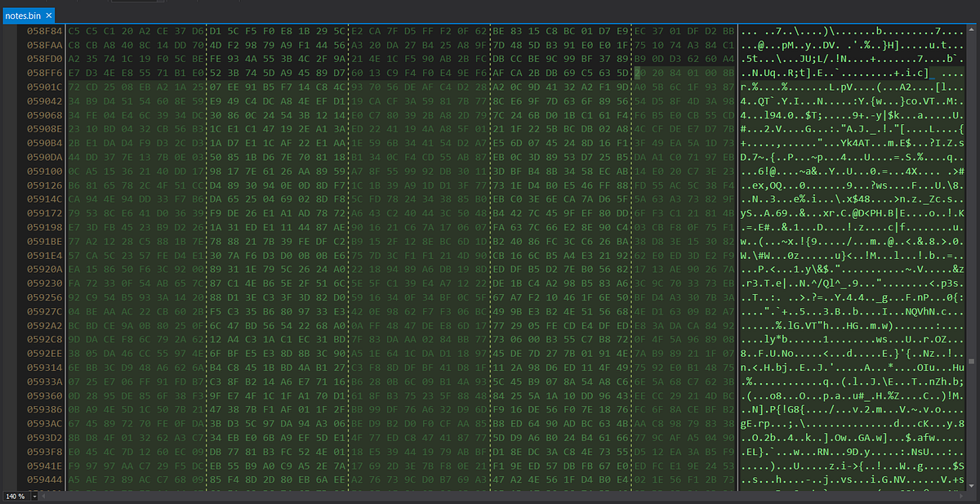Click the 140 % zoom level field

(14, 496)
